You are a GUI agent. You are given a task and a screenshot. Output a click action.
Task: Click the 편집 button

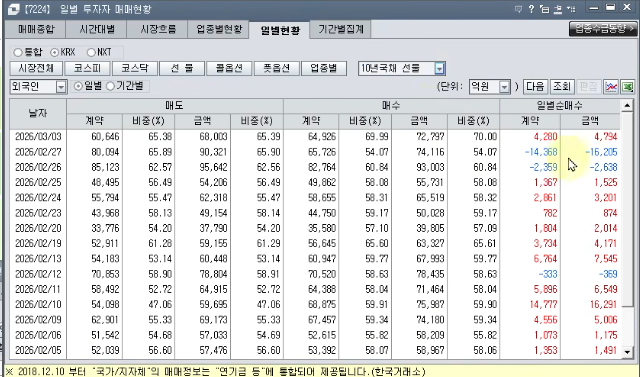pyautogui.click(x=588, y=86)
